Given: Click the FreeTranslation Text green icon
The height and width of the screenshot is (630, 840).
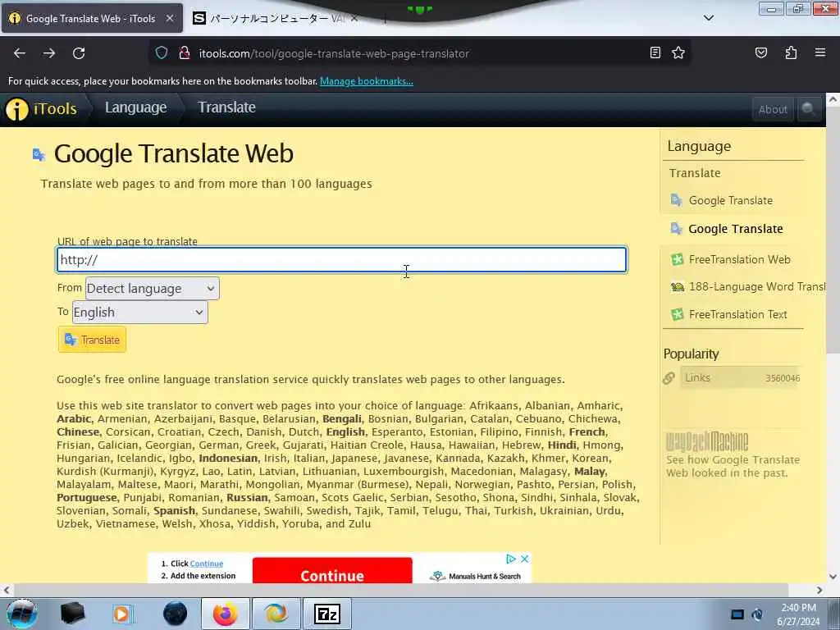Looking at the screenshot, I should [677, 314].
